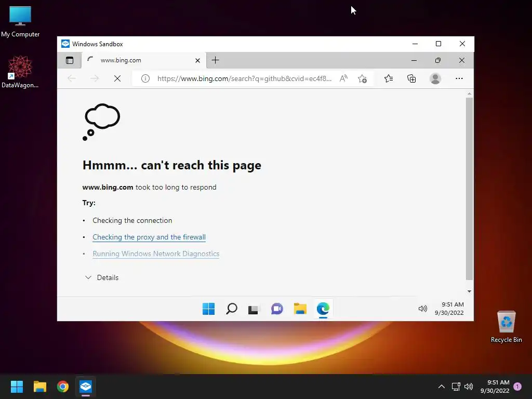Screen dimensions: 532x399
Task: Maximize the Windows Sandbox window
Action: coord(438,44)
